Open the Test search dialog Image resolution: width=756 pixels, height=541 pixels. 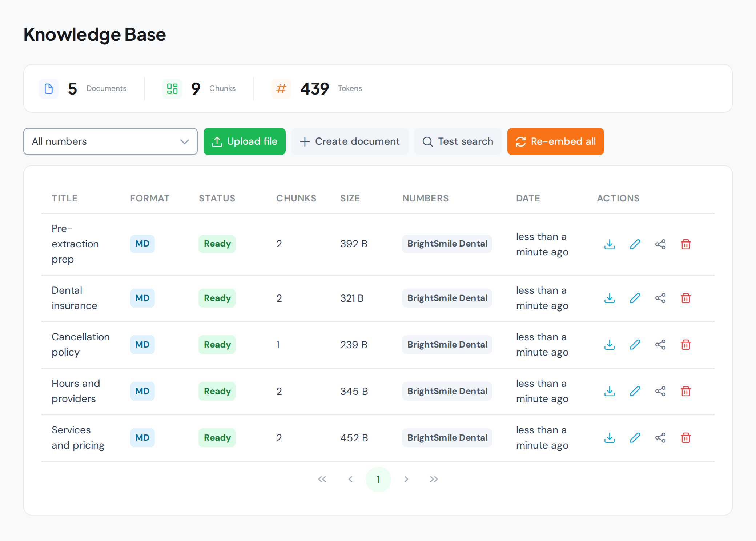tap(458, 141)
